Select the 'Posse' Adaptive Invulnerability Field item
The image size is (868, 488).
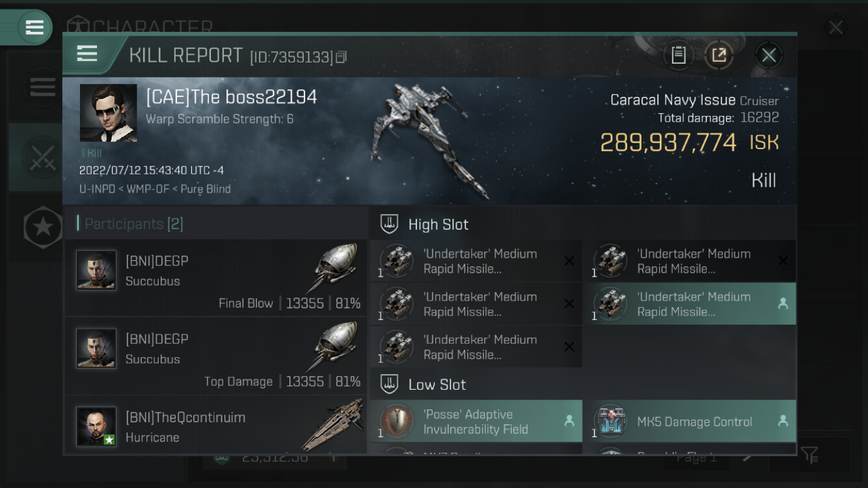477,422
